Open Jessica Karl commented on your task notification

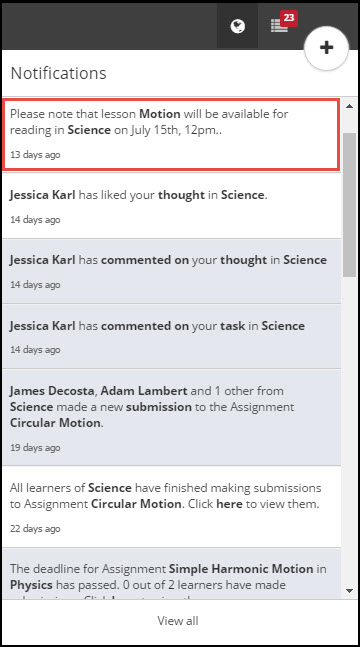point(171,336)
